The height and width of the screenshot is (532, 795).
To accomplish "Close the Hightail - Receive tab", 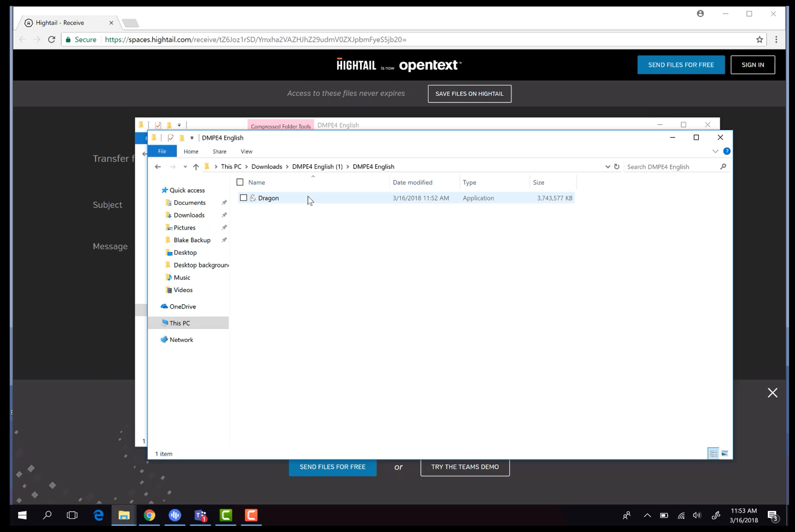I will (111, 23).
